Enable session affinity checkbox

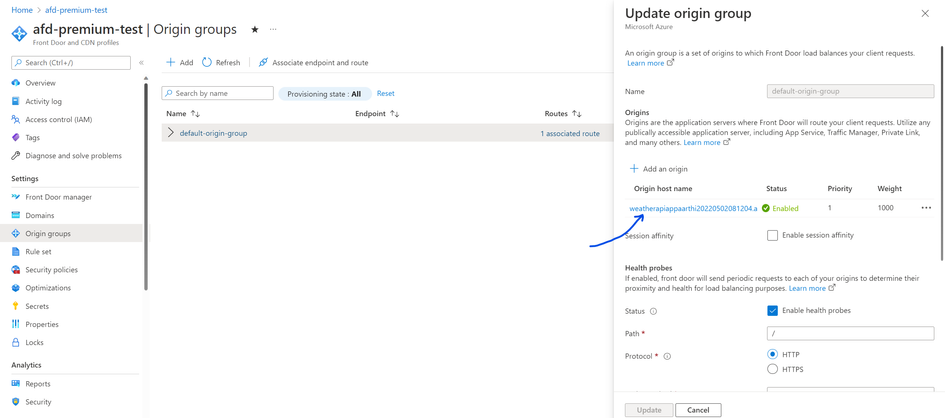click(772, 236)
